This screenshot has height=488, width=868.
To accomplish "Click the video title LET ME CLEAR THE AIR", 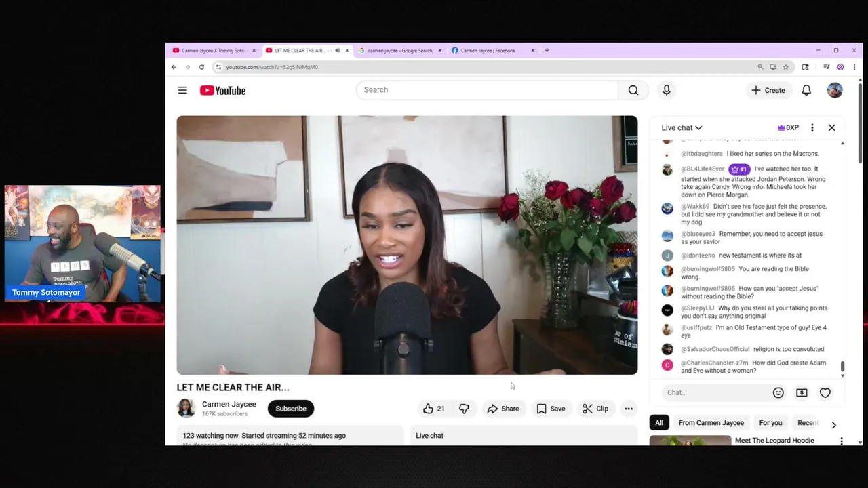I will 233,387.
